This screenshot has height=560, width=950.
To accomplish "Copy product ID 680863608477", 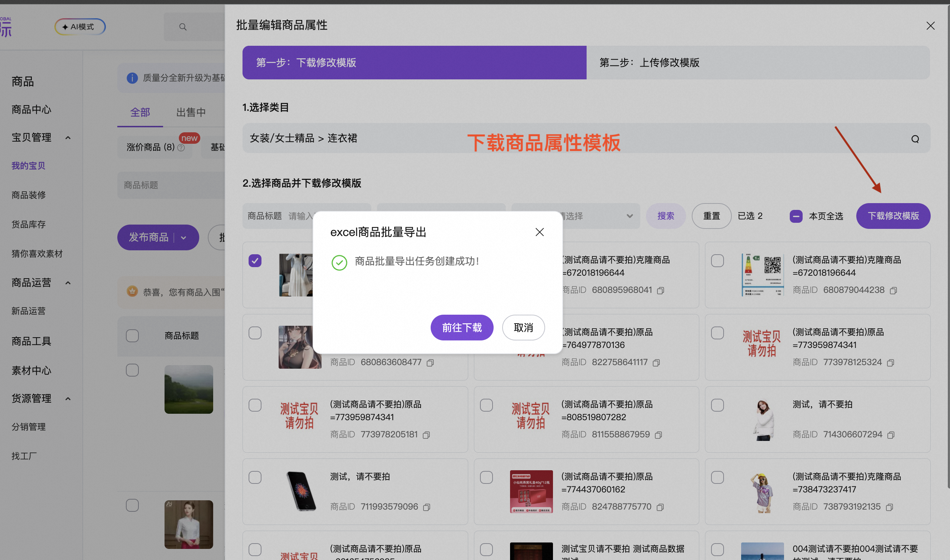I will (430, 363).
